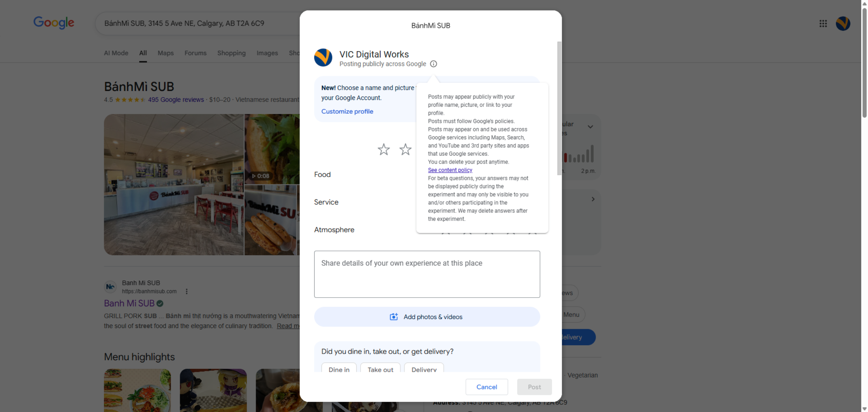This screenshot has height=412, width=868.
Task: Cancel the review dialog
Action: 486,387
